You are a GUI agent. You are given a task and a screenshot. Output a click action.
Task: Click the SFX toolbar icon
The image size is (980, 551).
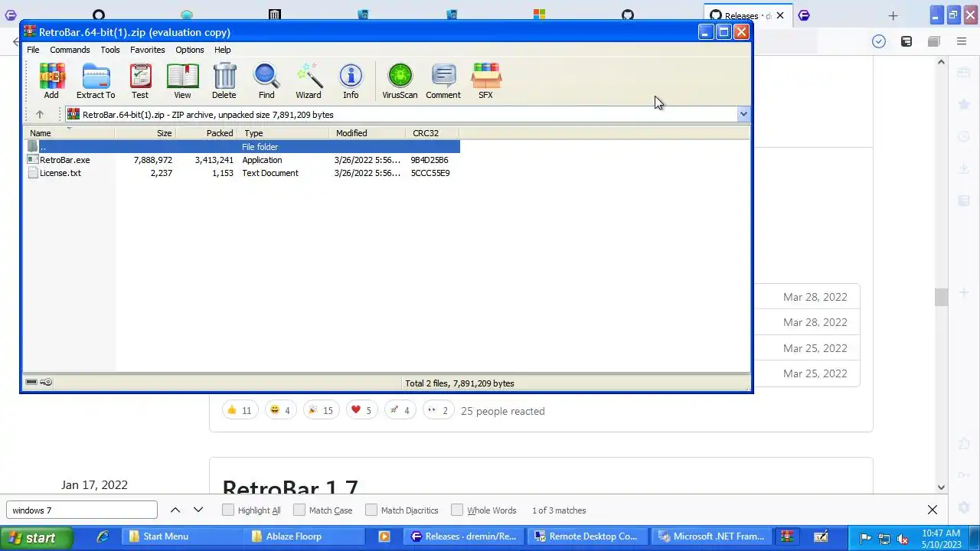pyautogui.click(x=485, y=81)
